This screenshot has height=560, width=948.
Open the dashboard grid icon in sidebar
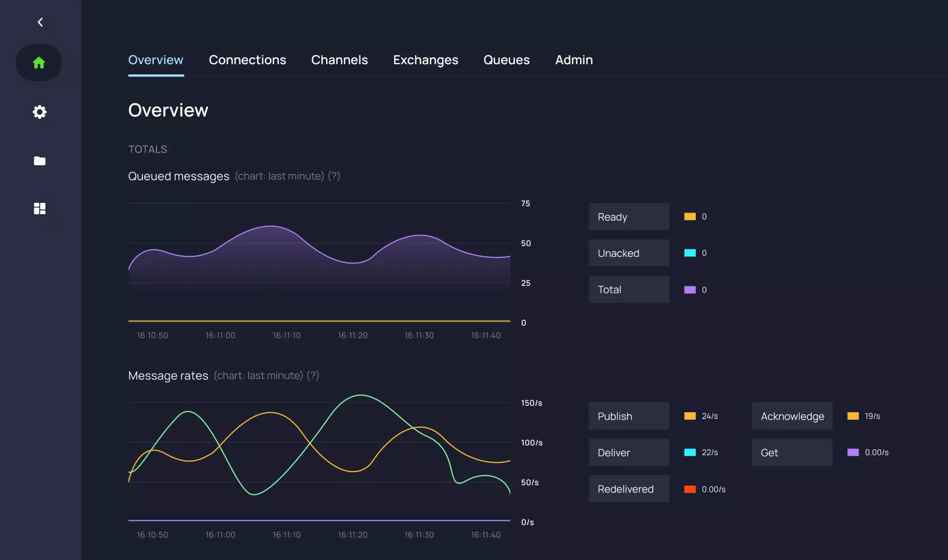[x=40, y=208]
